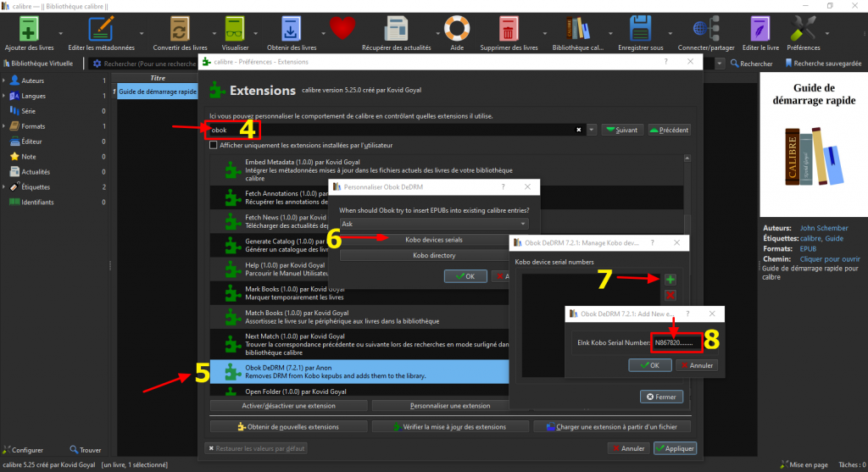This screenshot has width=868, height=472.
Task: Click the extensions search field containing obok
Action: [x=396, y=130]
